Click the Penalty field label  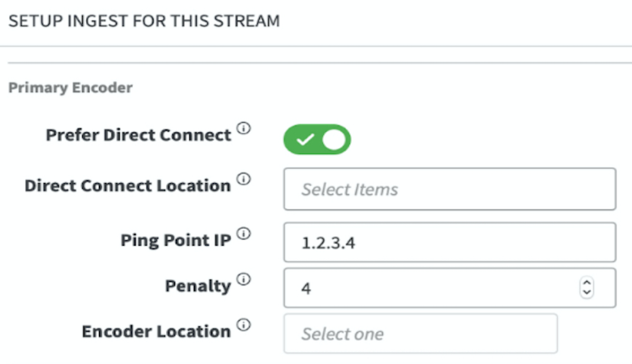pyautogui.click(x=197, y=286)
